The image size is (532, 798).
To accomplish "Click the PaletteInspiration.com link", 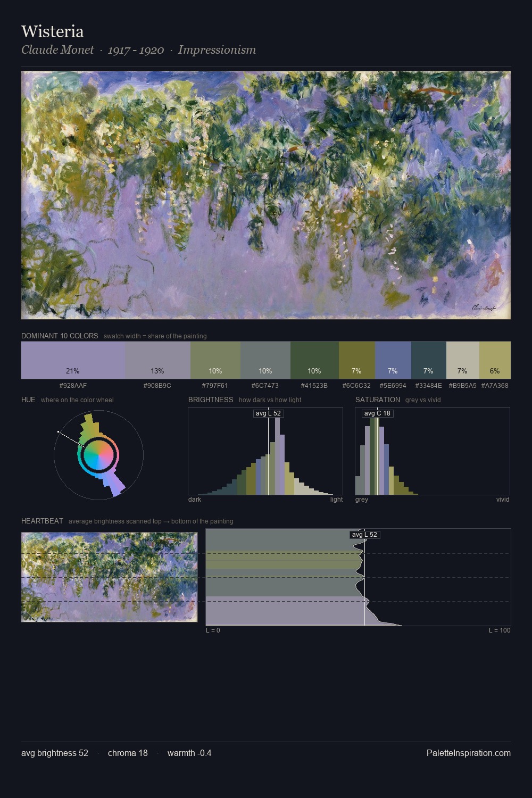I will pos(469,753).
